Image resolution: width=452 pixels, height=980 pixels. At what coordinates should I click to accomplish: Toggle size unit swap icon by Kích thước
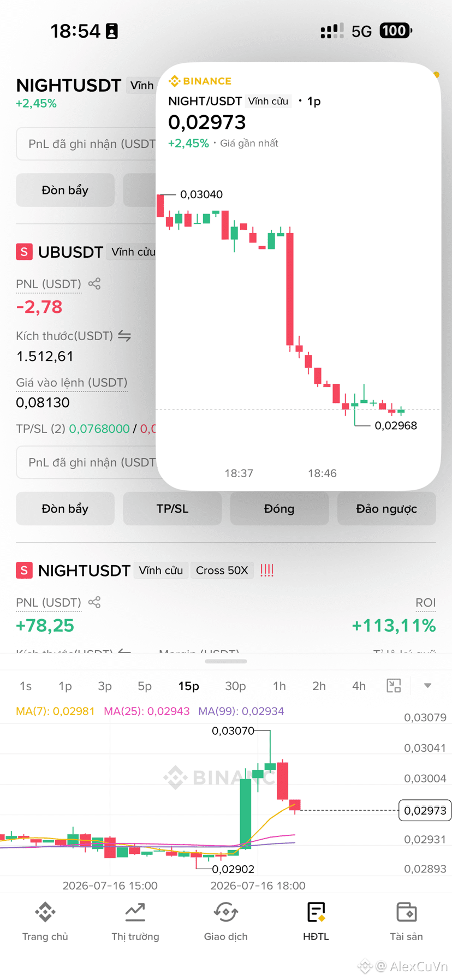[124, 336]
